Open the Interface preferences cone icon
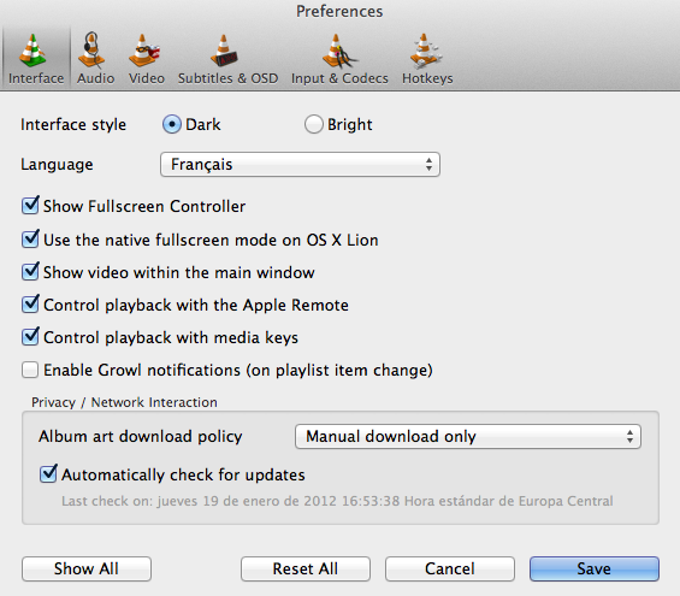 click(33, 51)
